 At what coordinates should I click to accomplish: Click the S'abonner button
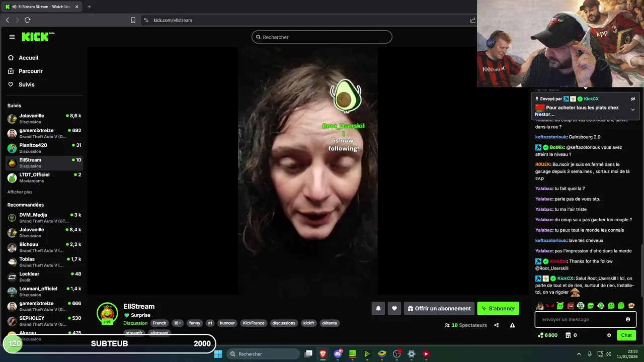click(x=498, y=309)
